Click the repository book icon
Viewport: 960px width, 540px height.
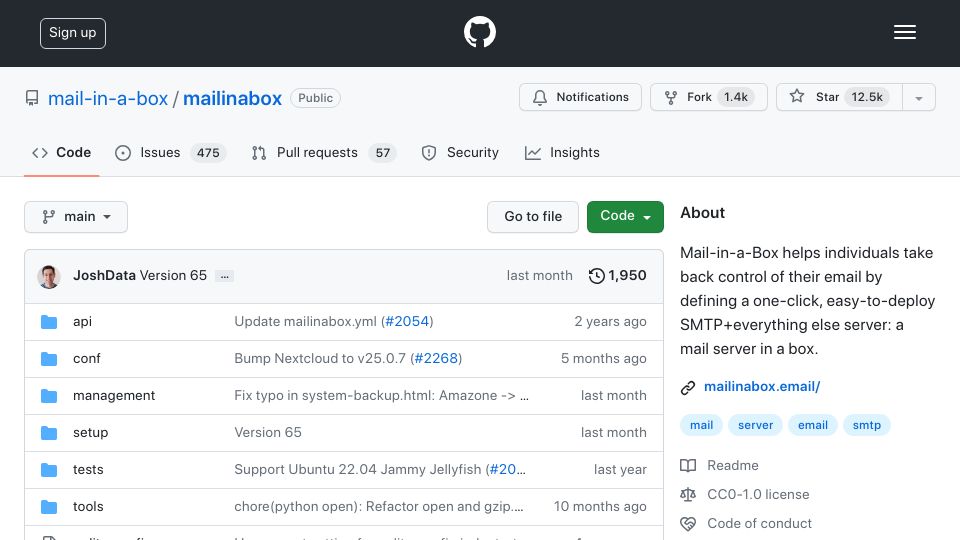point(32,98)
